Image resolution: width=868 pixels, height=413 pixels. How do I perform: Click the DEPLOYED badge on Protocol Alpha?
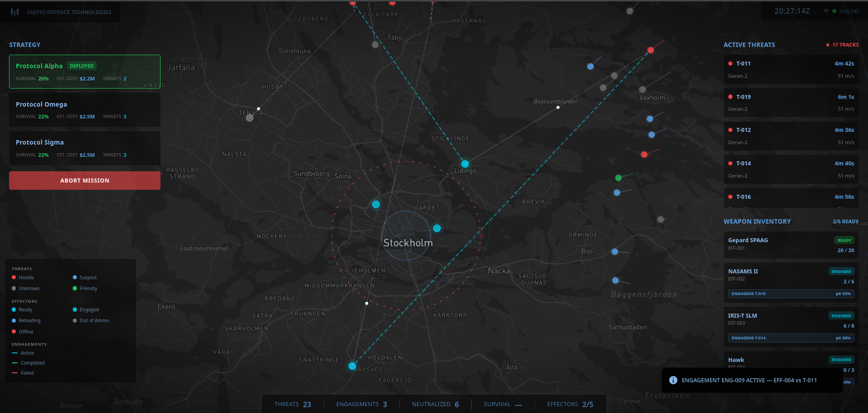82,66
